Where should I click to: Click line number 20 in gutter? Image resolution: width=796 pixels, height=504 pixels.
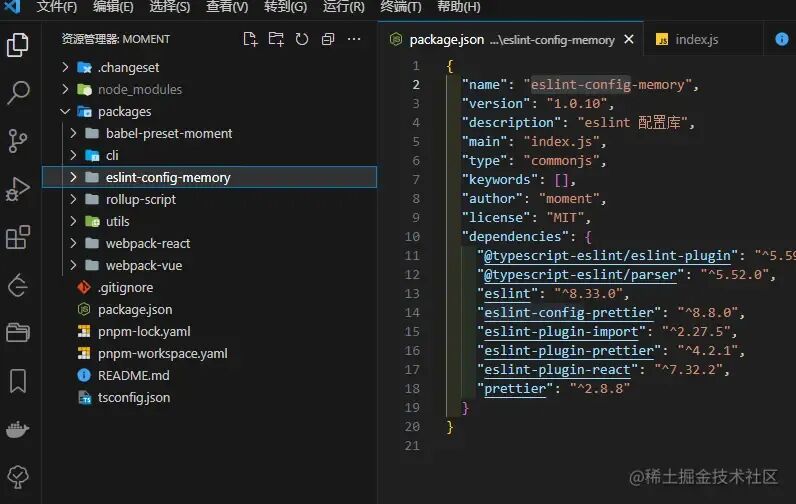tap(412, 427)
